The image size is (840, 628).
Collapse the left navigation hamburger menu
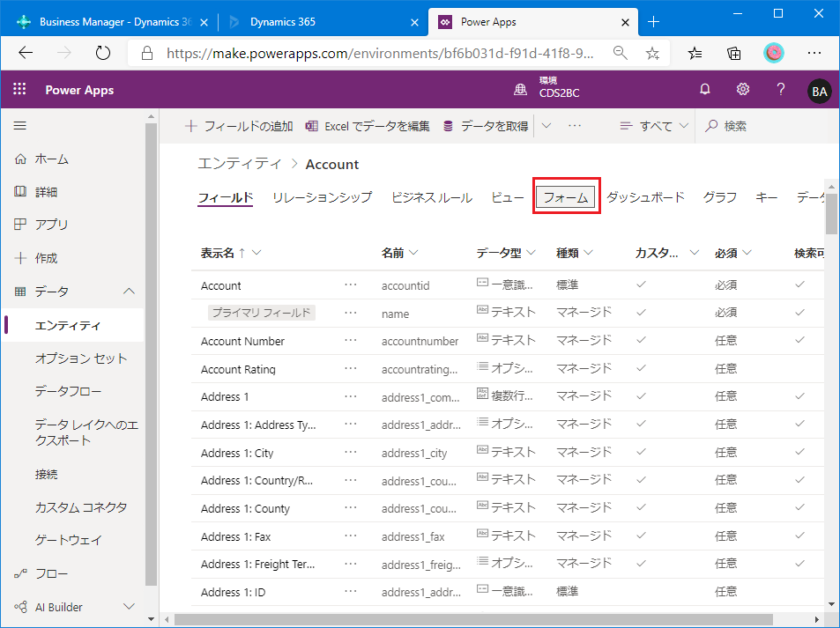coord(19,126)
